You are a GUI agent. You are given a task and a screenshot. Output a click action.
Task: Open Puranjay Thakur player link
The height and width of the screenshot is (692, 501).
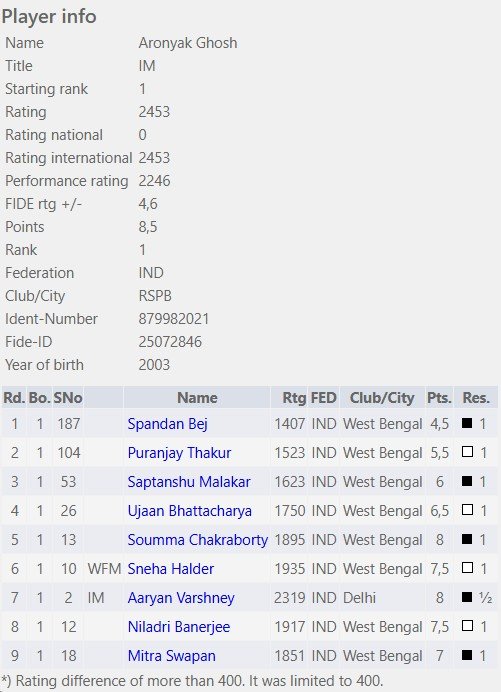179,453
